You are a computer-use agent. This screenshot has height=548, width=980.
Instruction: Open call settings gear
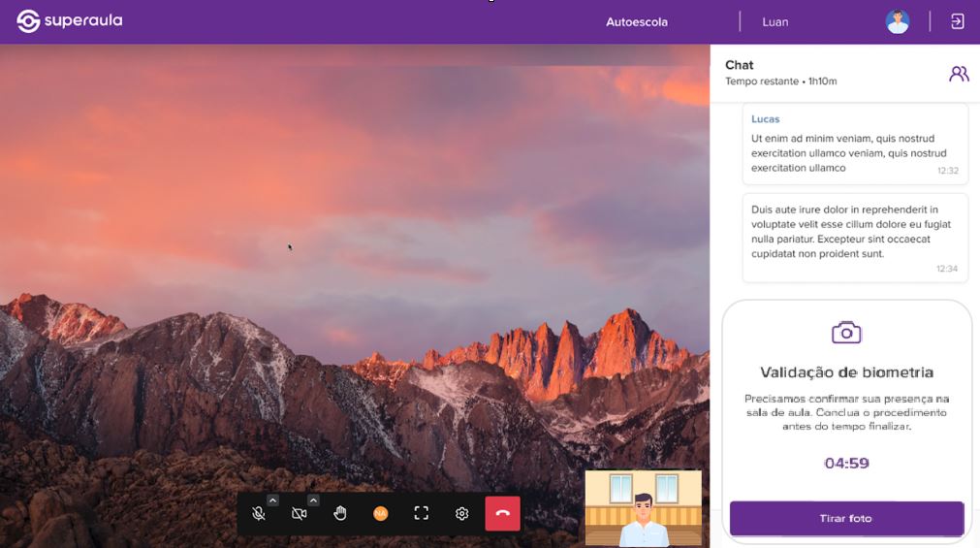coord(461,514)
